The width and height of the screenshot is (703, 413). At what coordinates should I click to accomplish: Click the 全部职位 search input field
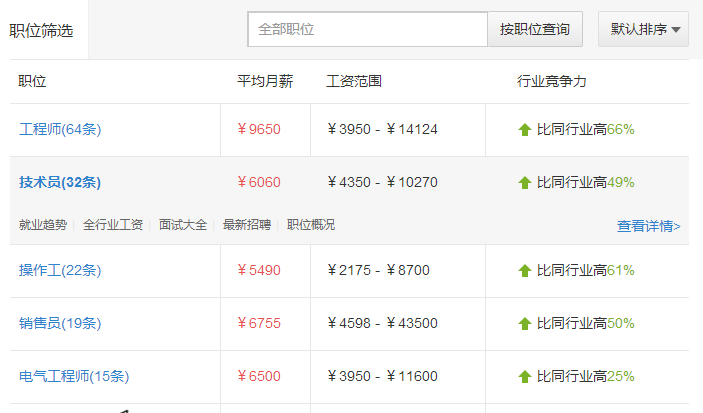click(367, 29)
